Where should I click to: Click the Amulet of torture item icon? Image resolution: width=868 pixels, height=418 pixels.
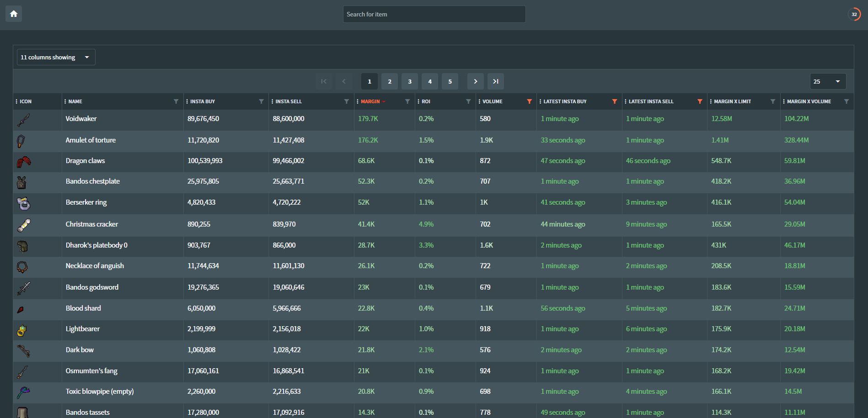tap(21, 141)
